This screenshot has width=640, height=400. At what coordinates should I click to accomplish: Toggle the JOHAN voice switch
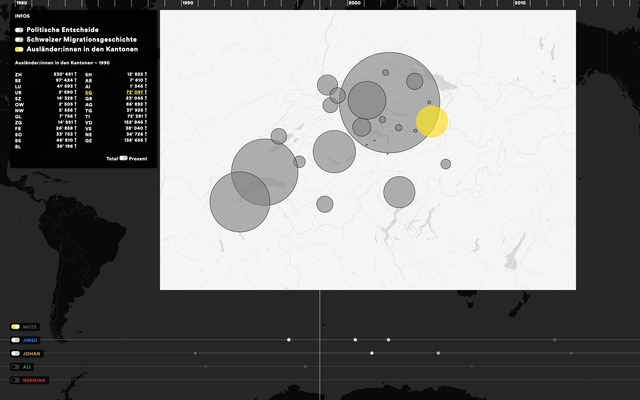[x=15, y=353]
